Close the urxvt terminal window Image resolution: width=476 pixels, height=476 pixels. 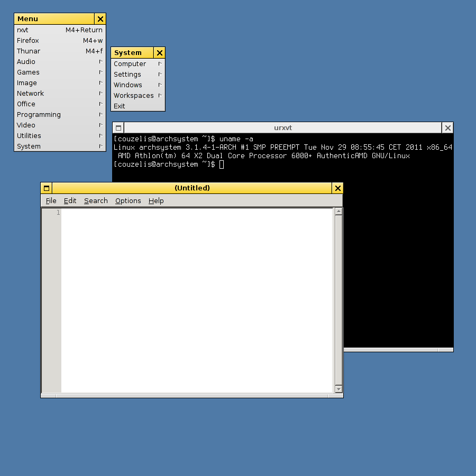pyautogui.click(x=448, y=128)
